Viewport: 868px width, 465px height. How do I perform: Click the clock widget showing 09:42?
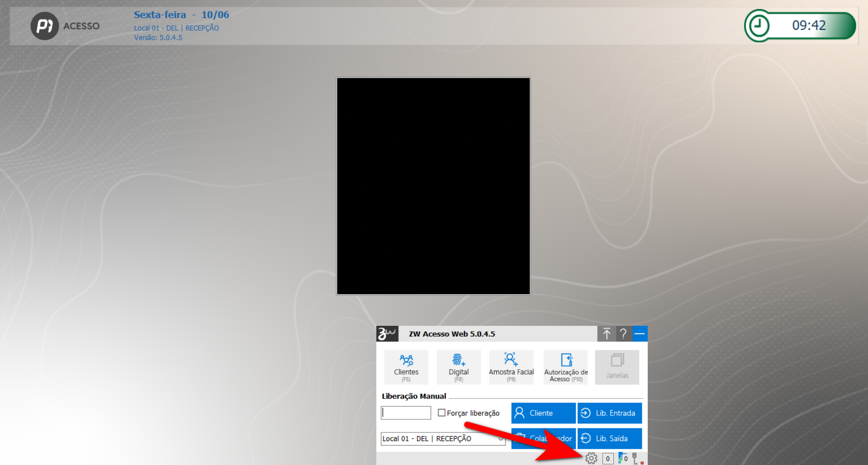tap(800, 26)
